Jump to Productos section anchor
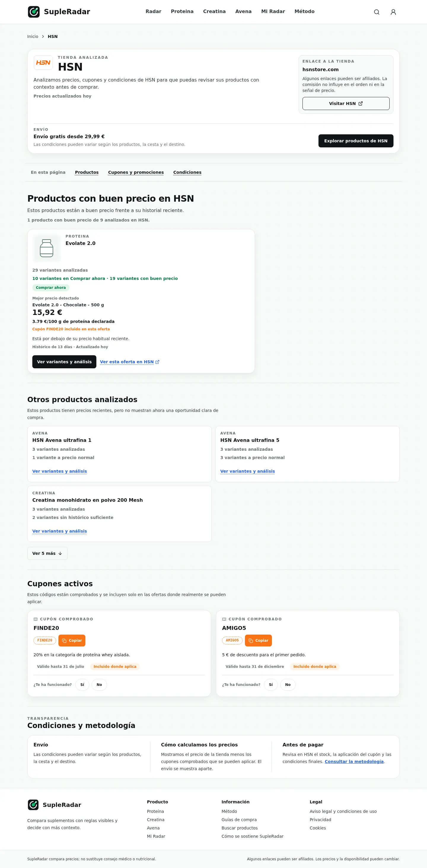 coord(87,172)
